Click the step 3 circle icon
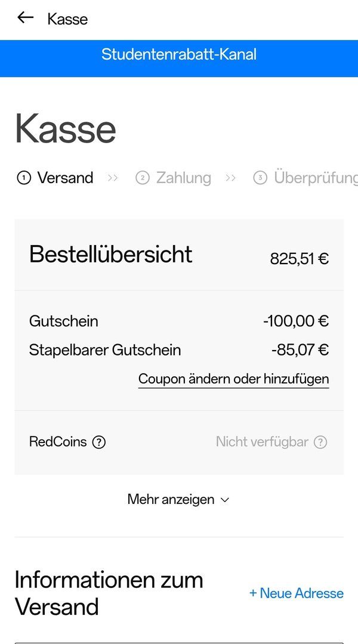The height and width of the screenshot is (644, 358). pyautogui.click(x=260, y=178)
